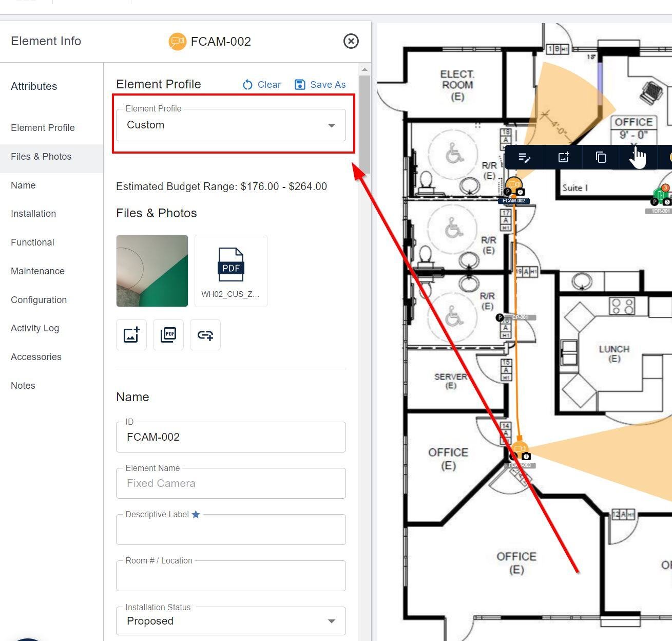Click the add link icon below the photos
The image size is (672, 641).
click(x=205, y=334)
